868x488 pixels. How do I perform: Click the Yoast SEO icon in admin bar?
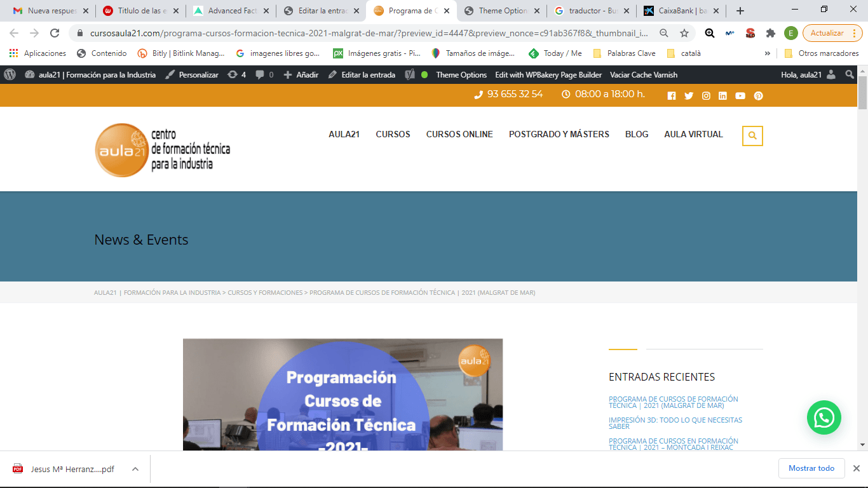tap(410, 74)
